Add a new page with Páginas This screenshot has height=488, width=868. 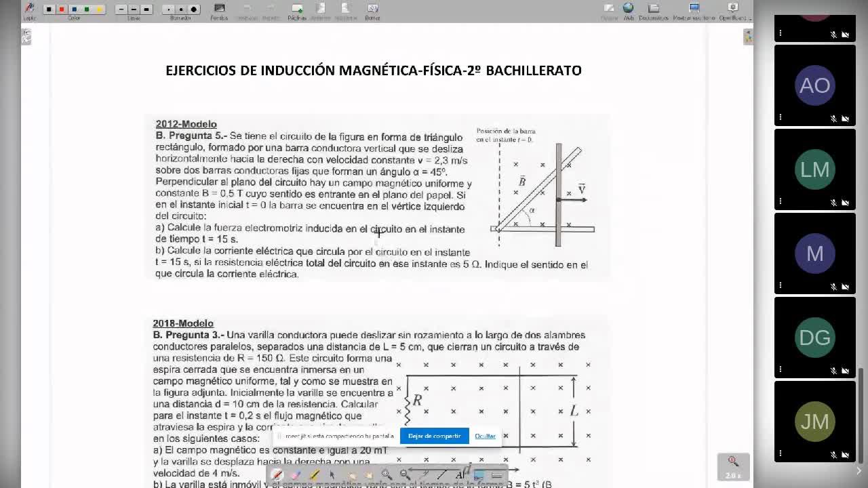point(296,11)
